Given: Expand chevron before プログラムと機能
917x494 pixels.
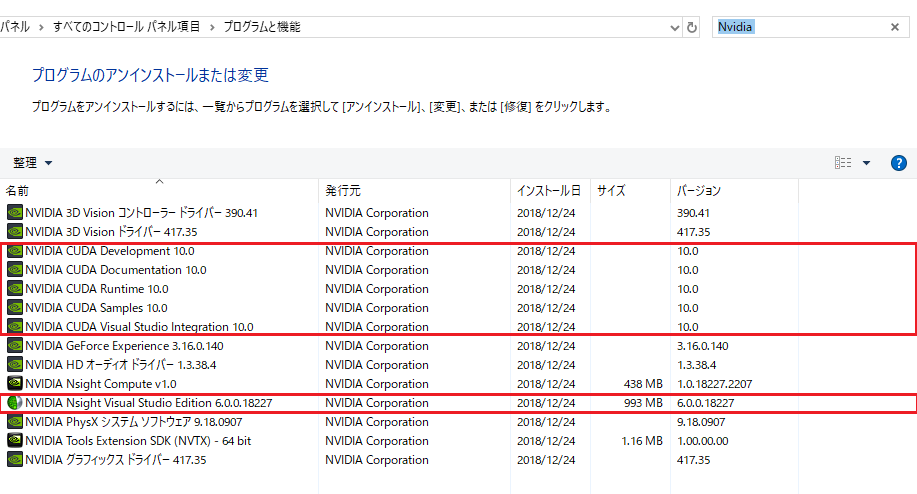Looking at the screenshot, I should pos(212,27).
